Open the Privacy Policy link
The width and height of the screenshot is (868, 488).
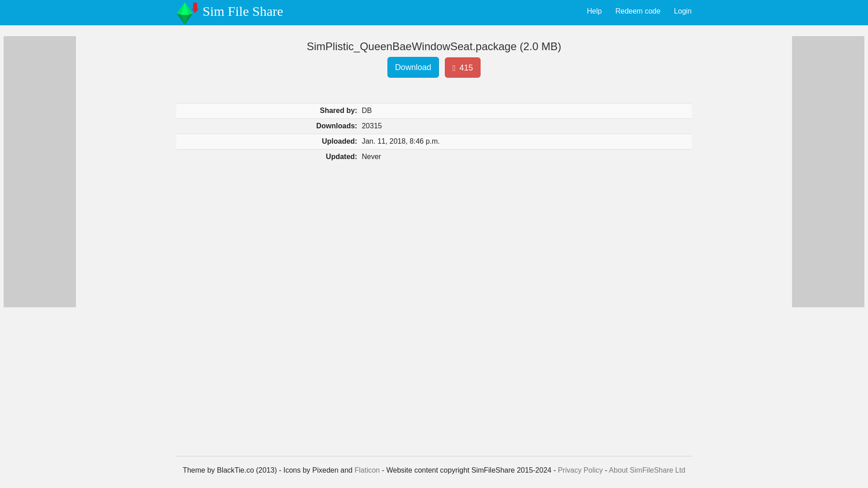tap(580, 470)
